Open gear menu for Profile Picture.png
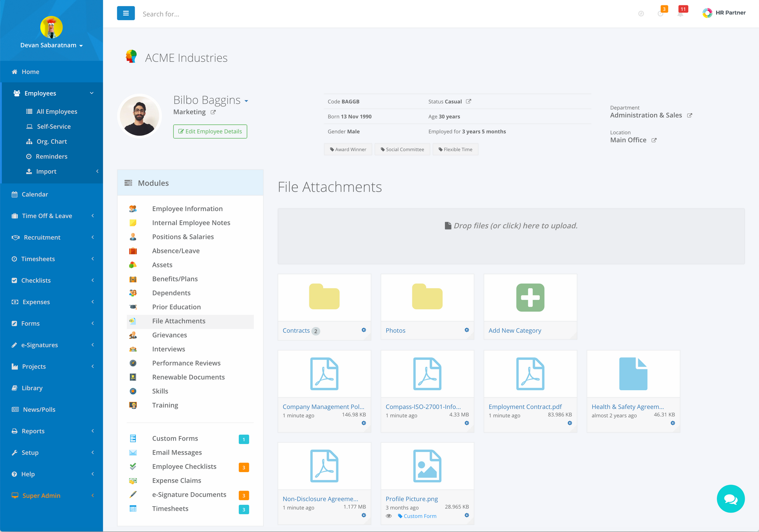The height and width of the screenshot is (532, 759). pyautogui.click(x=467, y=515)
